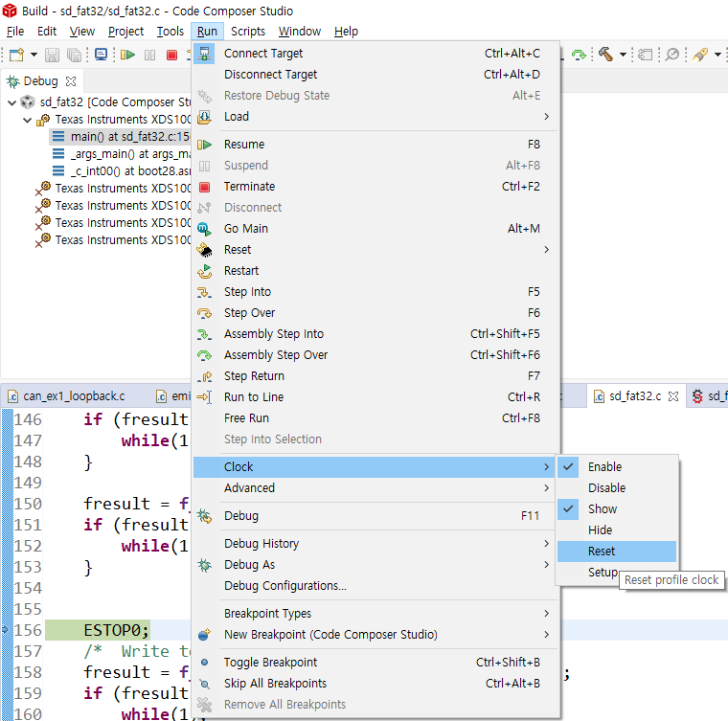This screenshot has width=728, height=721.
Task: Click the Step Into icon in menu
Action: (x=204, y=292)
